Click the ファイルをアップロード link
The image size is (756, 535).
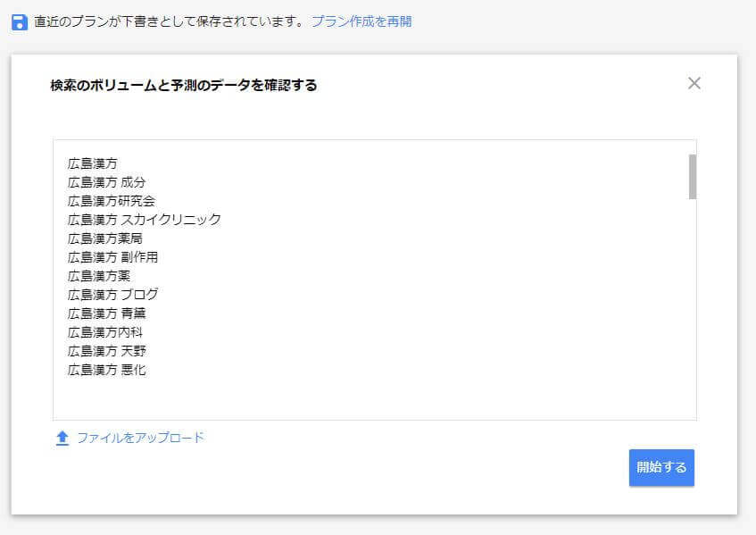click(x=141, y=438)
